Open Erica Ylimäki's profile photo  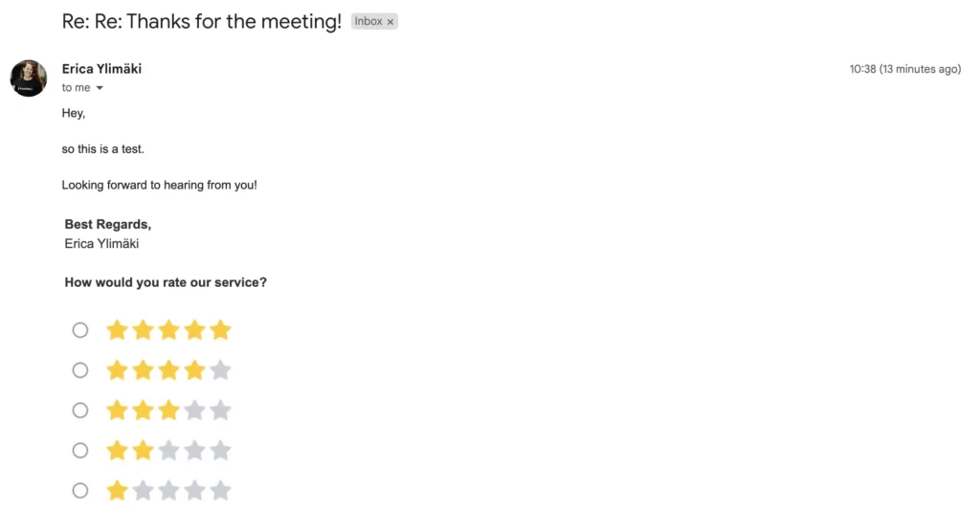click(x=28, y=78)
